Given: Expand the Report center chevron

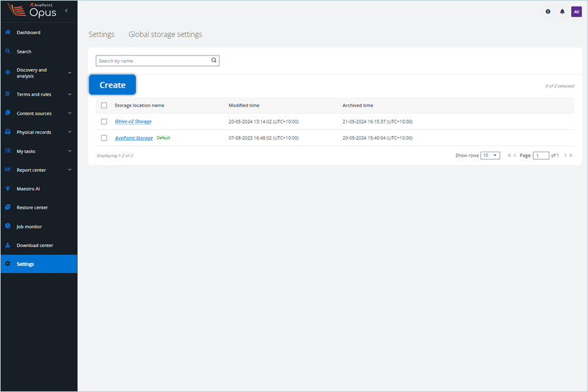Looking at the screenshot, I should (70, 170).
